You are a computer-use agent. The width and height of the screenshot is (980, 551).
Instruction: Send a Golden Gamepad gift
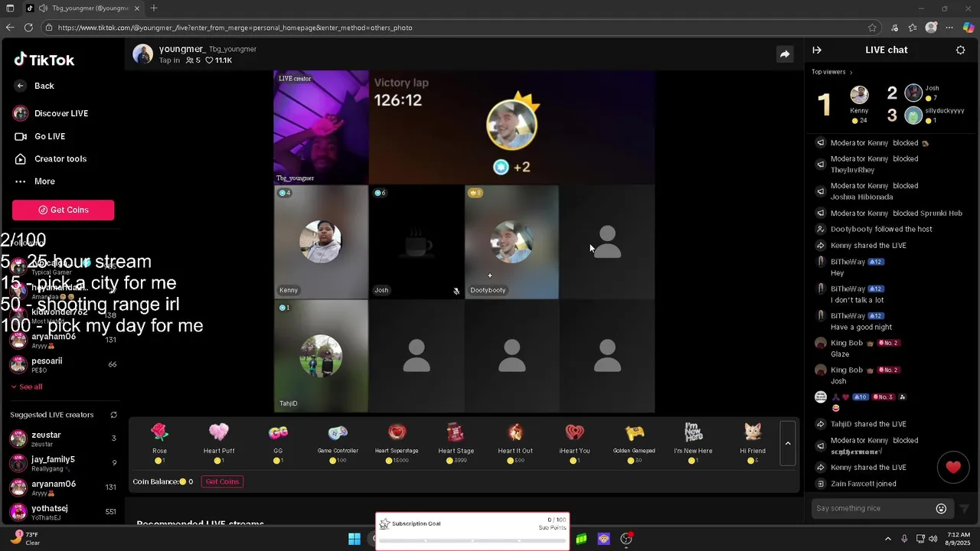click(x=634, y=443)
